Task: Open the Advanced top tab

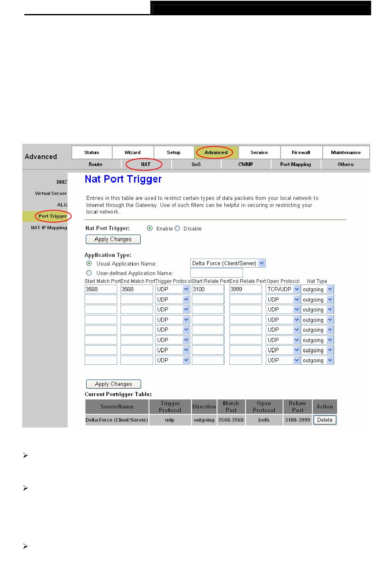Action: point(216,152)
